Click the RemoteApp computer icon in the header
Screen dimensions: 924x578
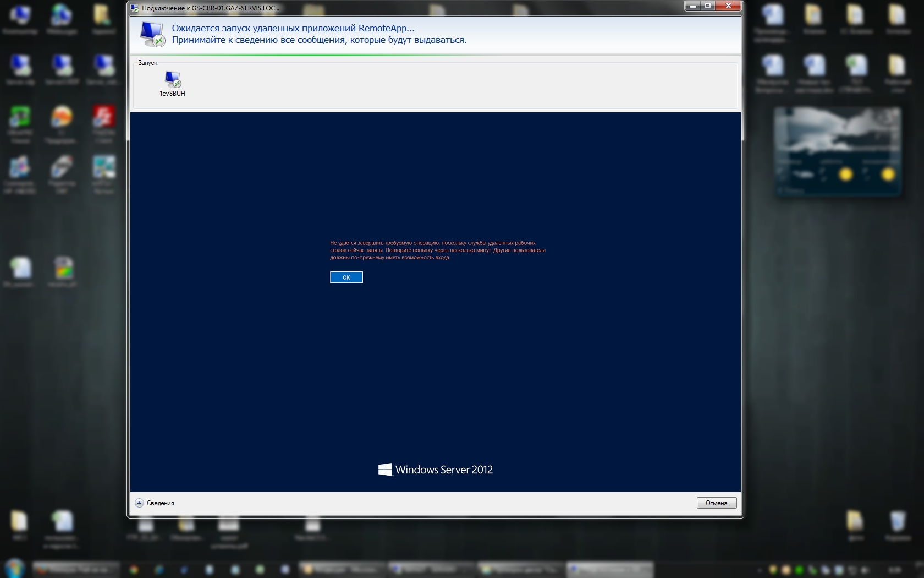[152, 34]
